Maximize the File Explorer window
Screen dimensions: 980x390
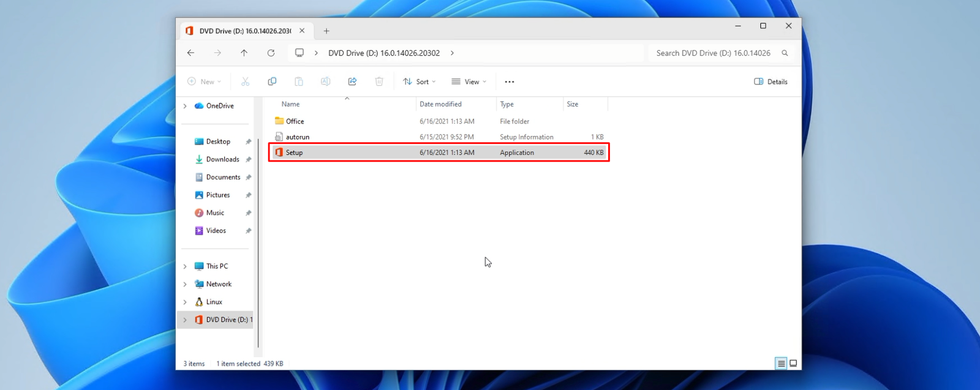[763, 26]
